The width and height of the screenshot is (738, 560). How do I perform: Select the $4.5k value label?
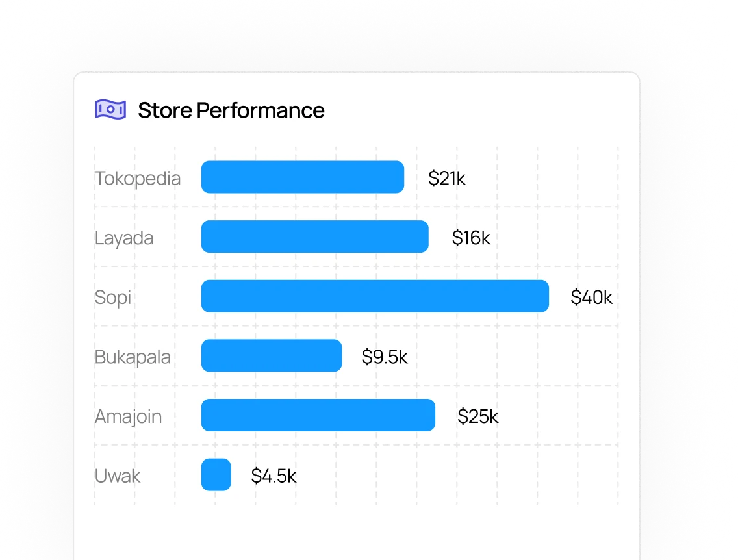(x=274, y=476)
